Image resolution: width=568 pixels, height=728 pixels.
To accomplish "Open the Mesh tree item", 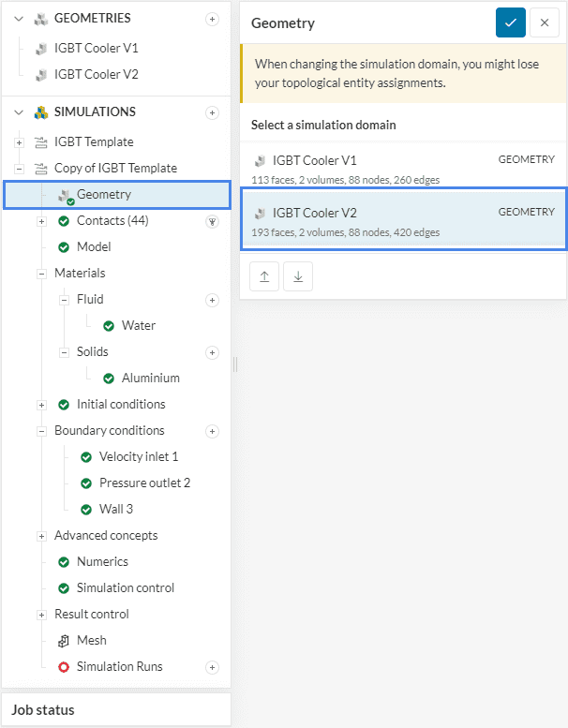I will click(x=91, y=641).
